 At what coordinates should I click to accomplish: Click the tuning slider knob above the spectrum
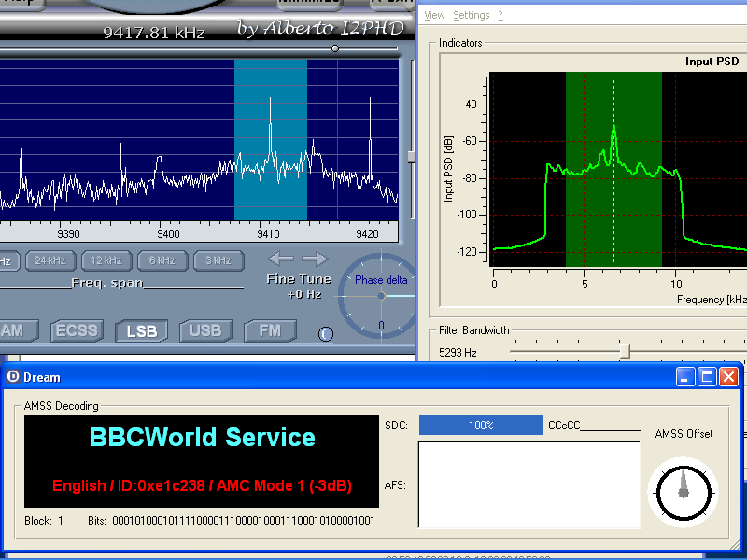click(x=335, y=49)
